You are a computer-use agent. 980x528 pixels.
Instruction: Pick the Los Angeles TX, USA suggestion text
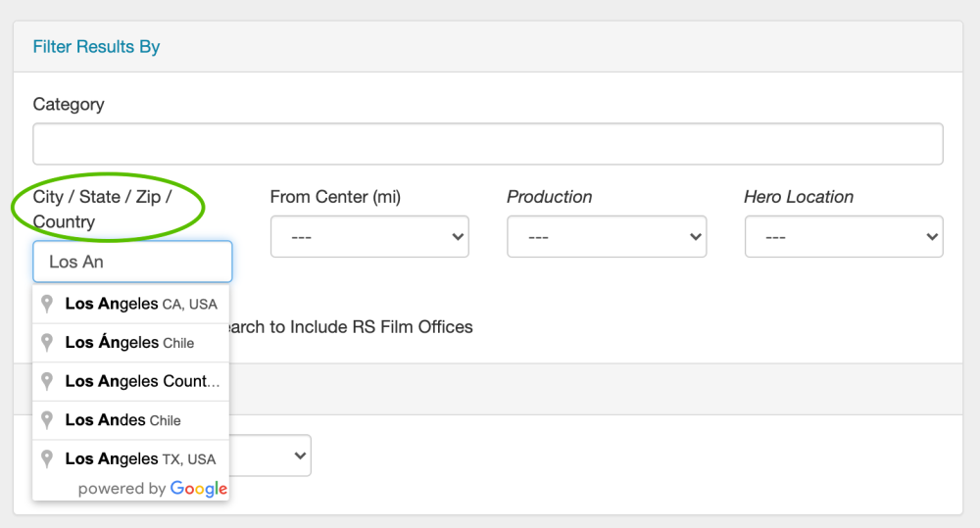[x=140, y=458]
